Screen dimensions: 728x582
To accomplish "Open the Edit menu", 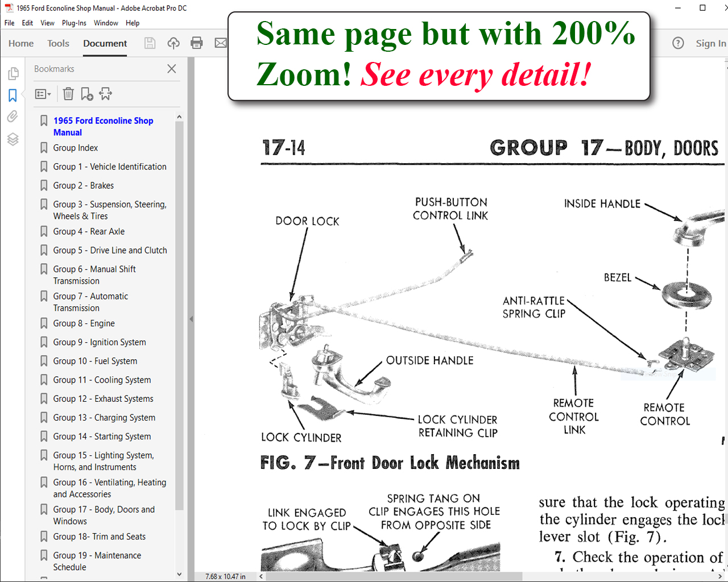I will 27,23.
